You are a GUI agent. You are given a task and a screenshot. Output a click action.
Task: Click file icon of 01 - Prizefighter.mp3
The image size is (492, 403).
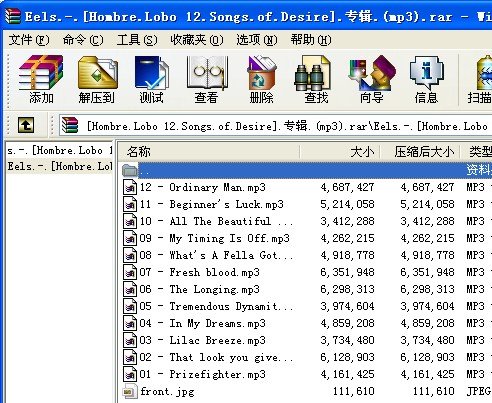[x=130, y=374]
